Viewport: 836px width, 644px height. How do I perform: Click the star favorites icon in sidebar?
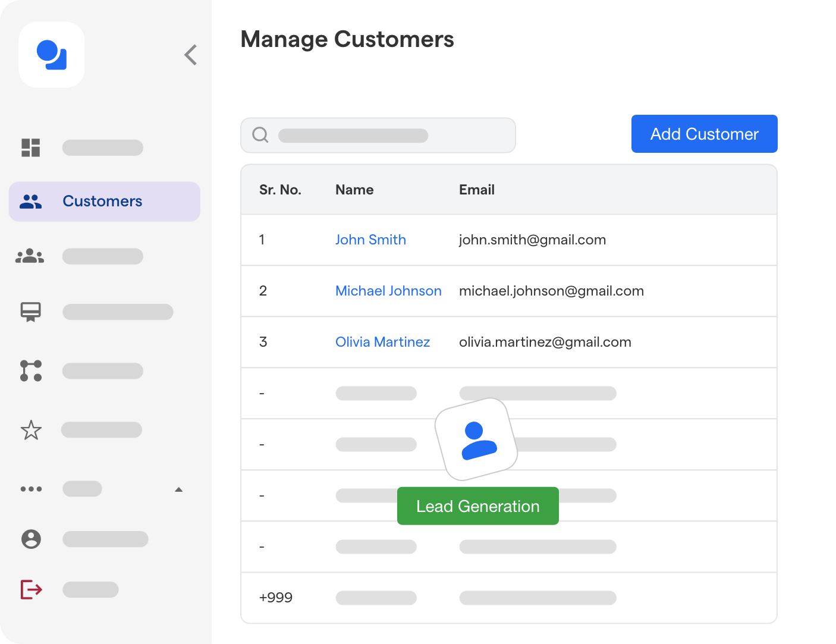(31, 430)
